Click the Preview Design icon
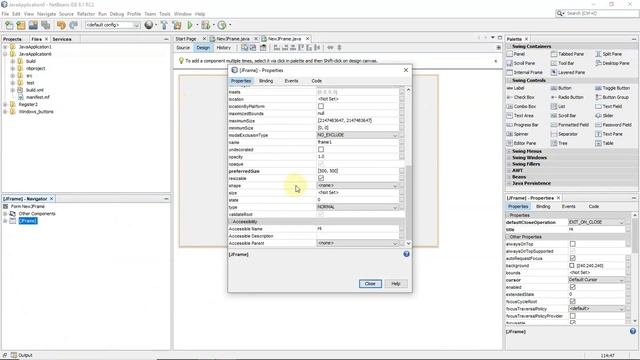640x360 pixels. [263, 48]
